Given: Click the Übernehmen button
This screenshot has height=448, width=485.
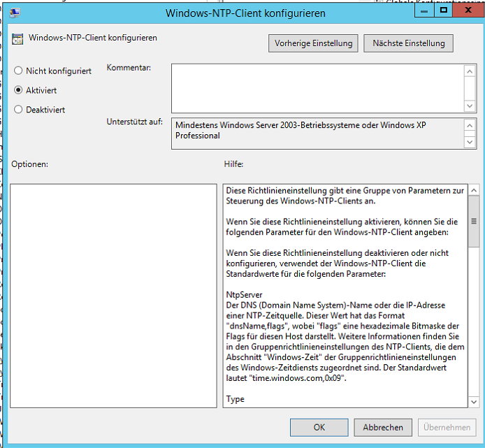Looking at the screenshot, I should pyautogui.click(x=447, y=428).
